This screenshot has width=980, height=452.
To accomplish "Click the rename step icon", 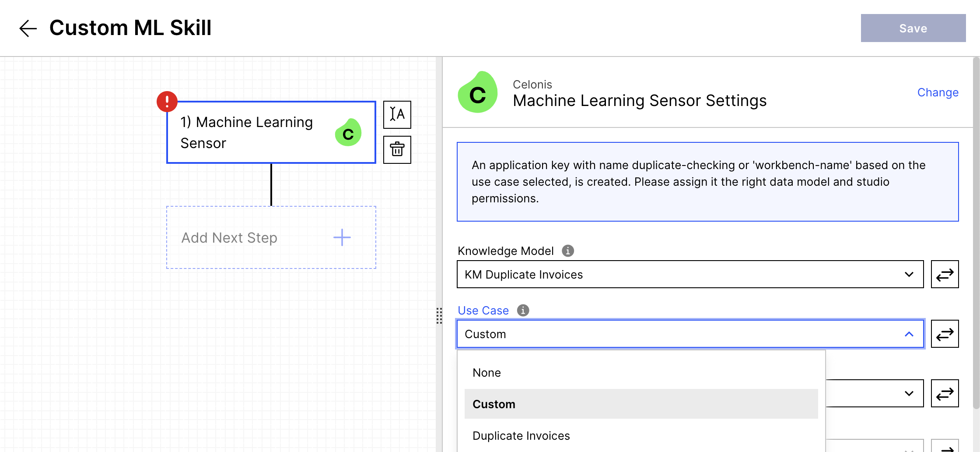I will pyautogui.click(x=397, y=115).
